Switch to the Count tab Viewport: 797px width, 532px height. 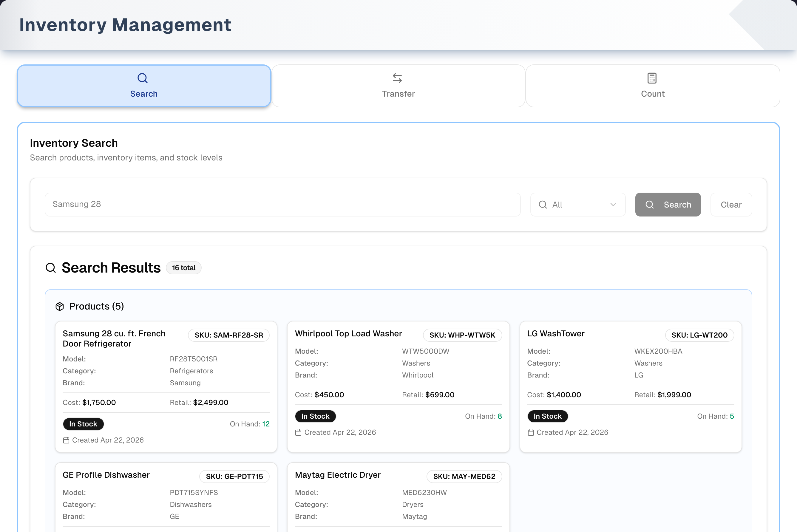coord(652,86)
